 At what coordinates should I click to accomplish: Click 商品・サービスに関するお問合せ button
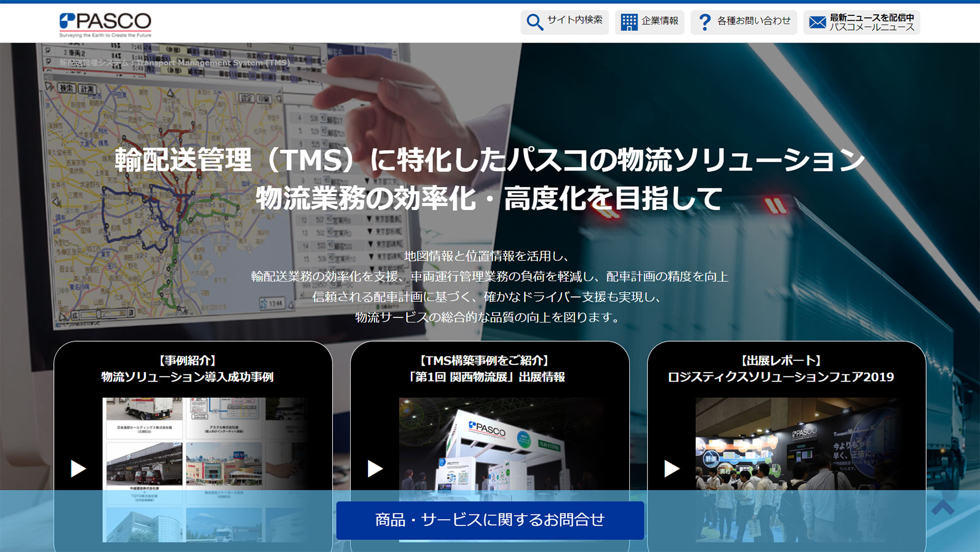coord(490,520)
